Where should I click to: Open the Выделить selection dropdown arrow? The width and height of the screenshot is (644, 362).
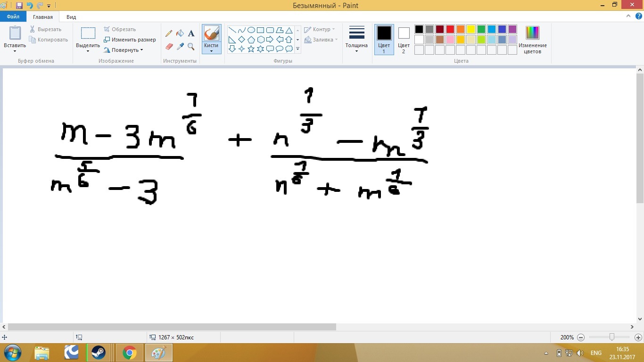coord(88,51)
